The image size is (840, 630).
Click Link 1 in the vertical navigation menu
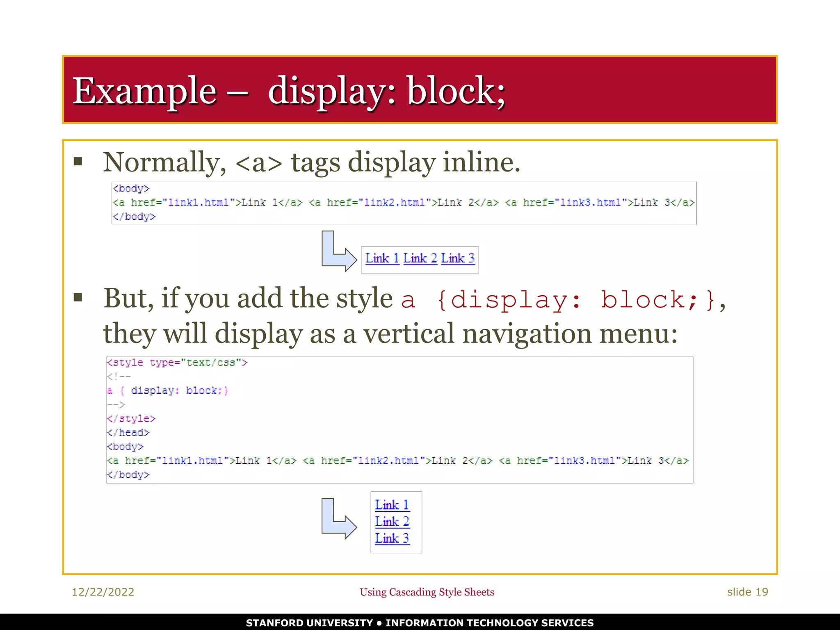click(392, 505)
